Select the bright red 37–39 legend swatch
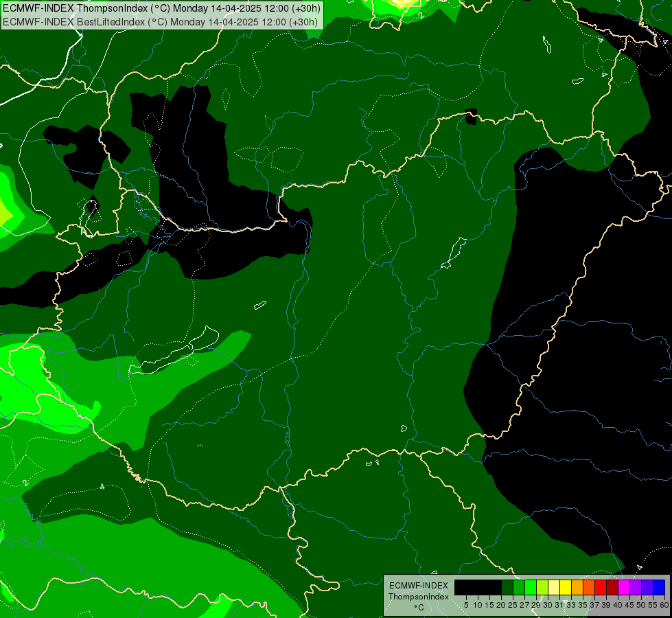Image resolution: width=672 pixels, height=618 pixels. (x=601, y=587)
